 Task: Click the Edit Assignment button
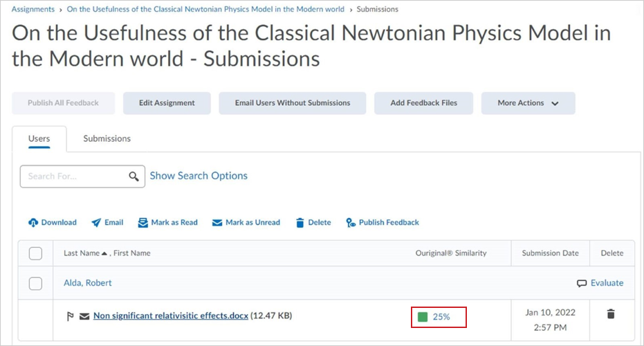pyautogui.click(x=167, y=103)
